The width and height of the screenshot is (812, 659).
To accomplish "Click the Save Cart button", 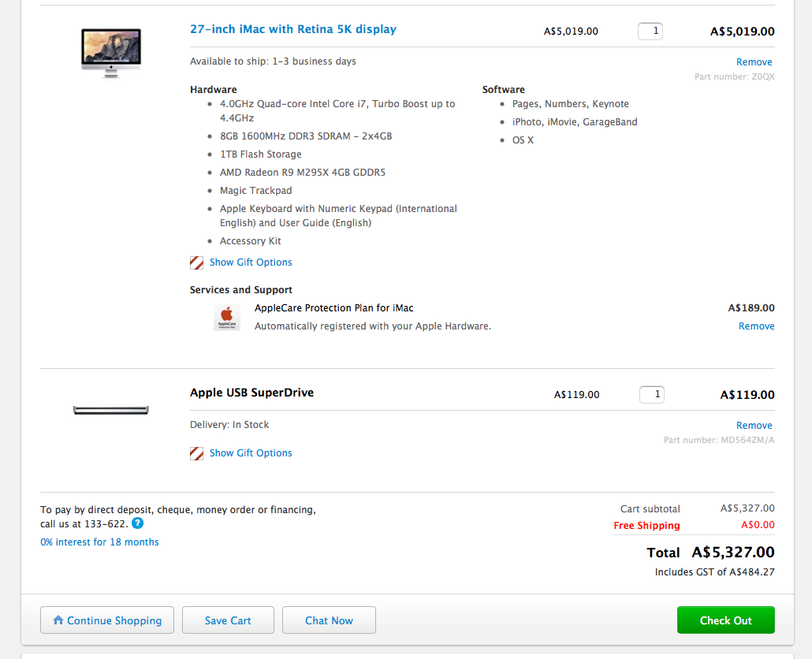I will click(228, 620).
